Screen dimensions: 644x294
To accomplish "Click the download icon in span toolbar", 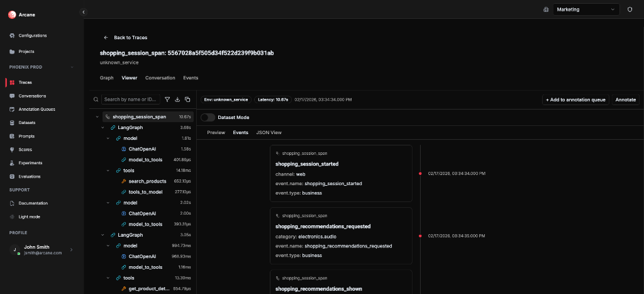I will click(177, 99).
